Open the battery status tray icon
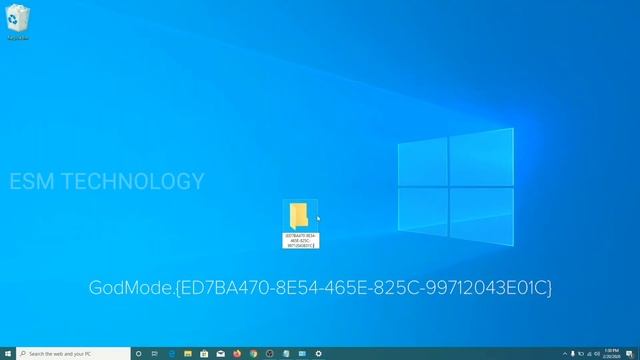Screen dimensions: 640x360 click(x=581, y=354)
